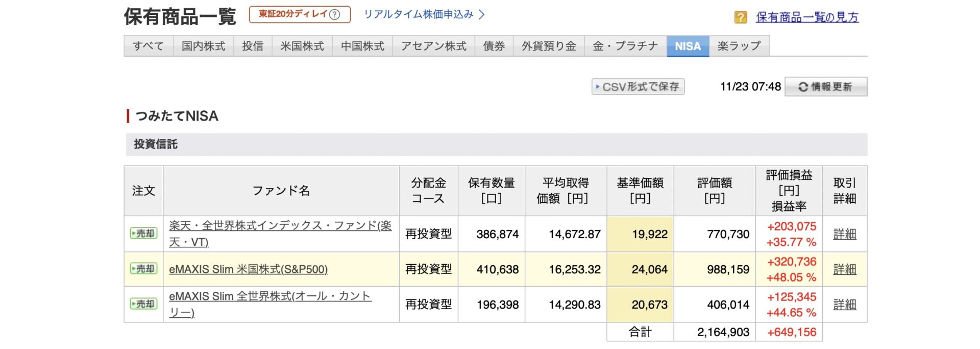Click the 基準価額 value 20,673
This screenshot has width=980, height=349.
pos(649,305)
